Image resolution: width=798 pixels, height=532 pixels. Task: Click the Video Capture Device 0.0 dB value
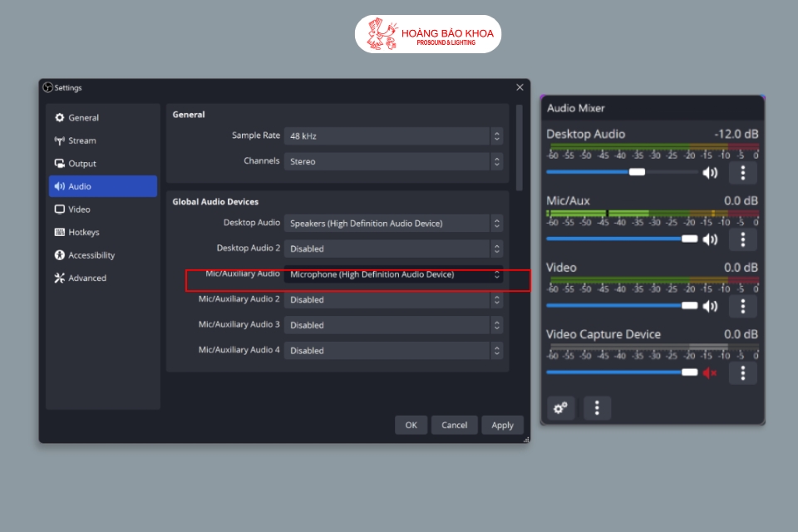click(x=741, y=334)
